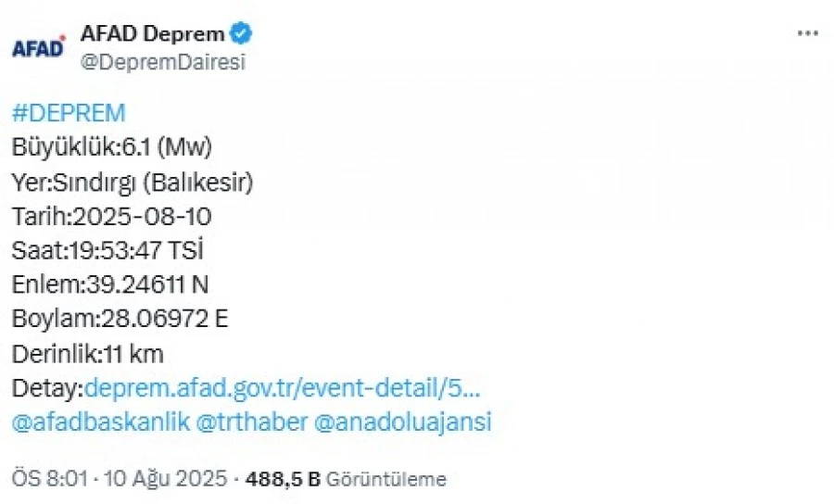This screenshot has width=834, height=504.
Task: Click the AFAD logo profile avatar
Action: 39,47
